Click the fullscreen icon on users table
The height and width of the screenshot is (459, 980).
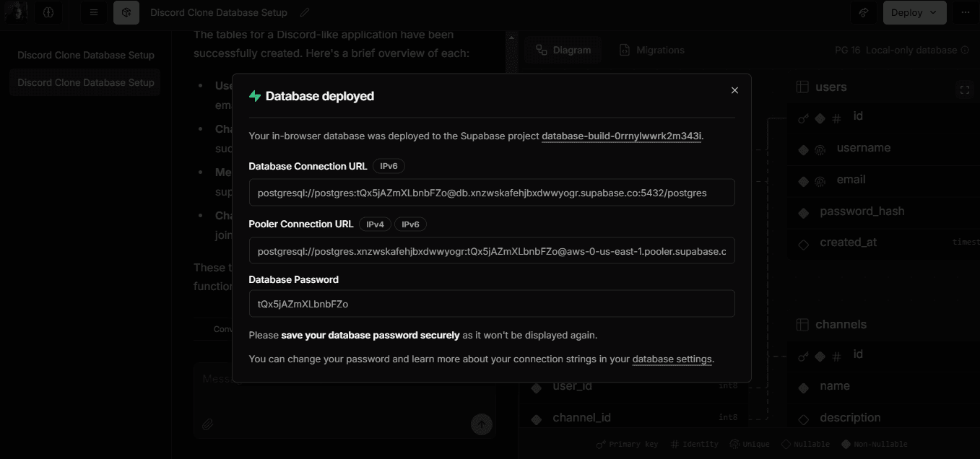(x=964, y=90)
